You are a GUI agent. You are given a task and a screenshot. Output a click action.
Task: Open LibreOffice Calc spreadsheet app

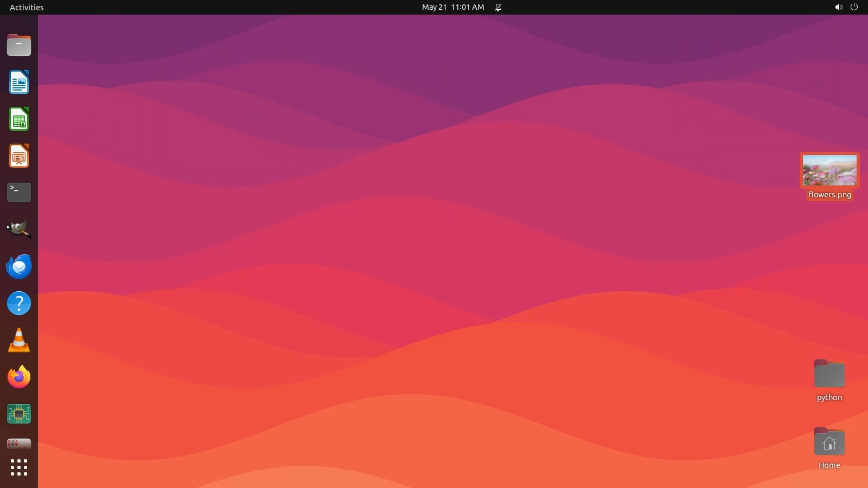[19, 119]
